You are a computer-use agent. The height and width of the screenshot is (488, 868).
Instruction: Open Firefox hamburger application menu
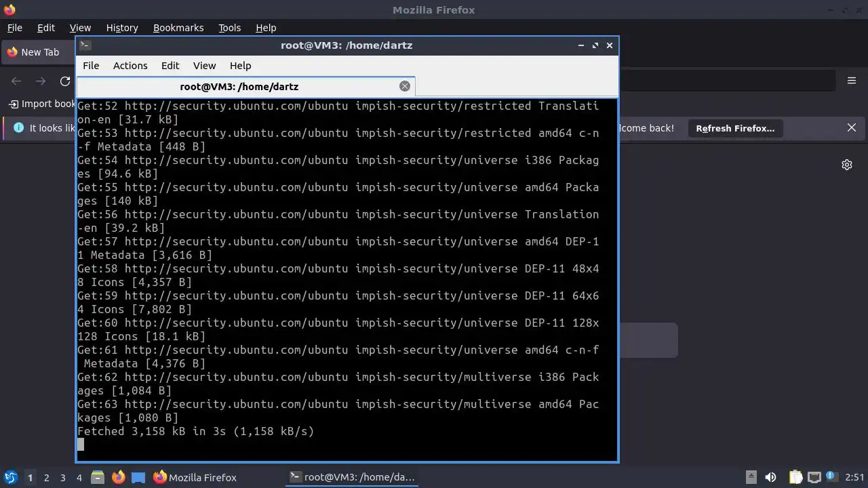[x=852, y=81]
